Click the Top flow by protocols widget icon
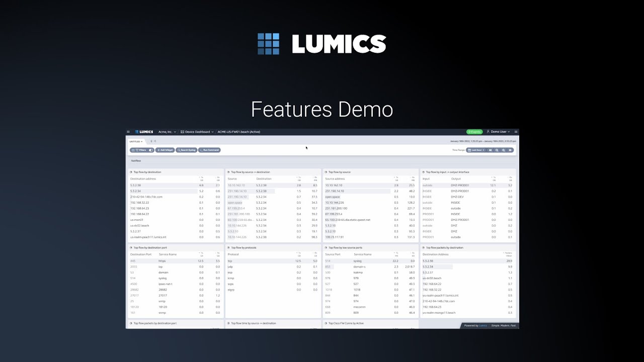Screen dimensions: 644x362 tap(229, 247)
